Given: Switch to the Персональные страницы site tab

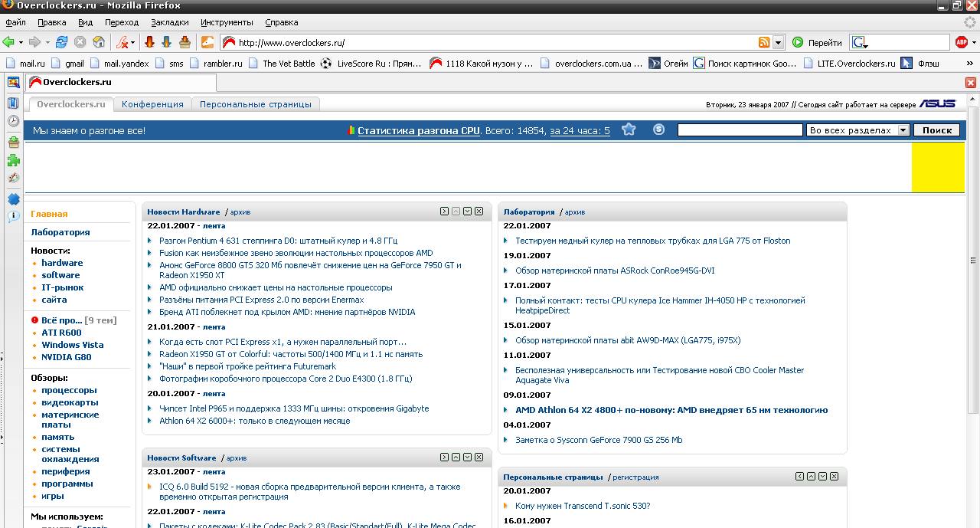Looking at the screenshot, I should [256, 104].
